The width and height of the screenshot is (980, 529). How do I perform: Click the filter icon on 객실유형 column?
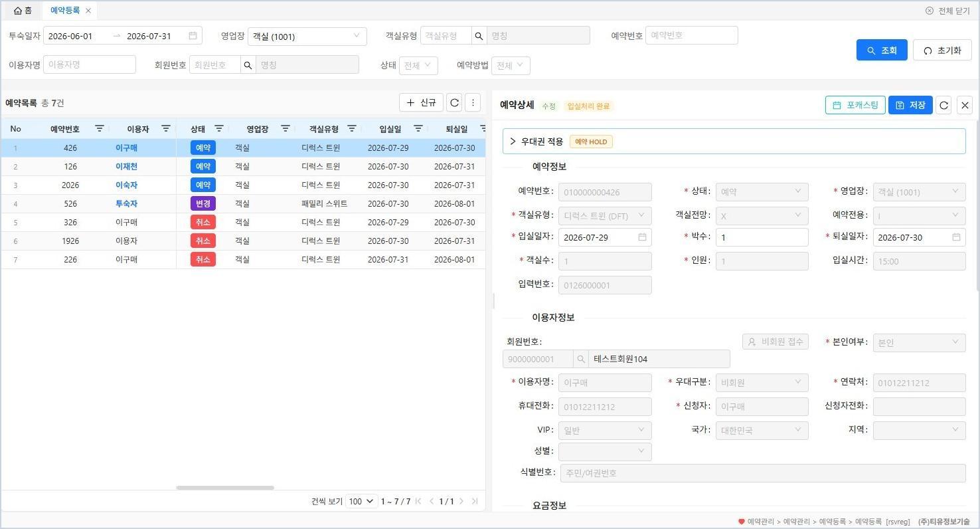[351, 128]
